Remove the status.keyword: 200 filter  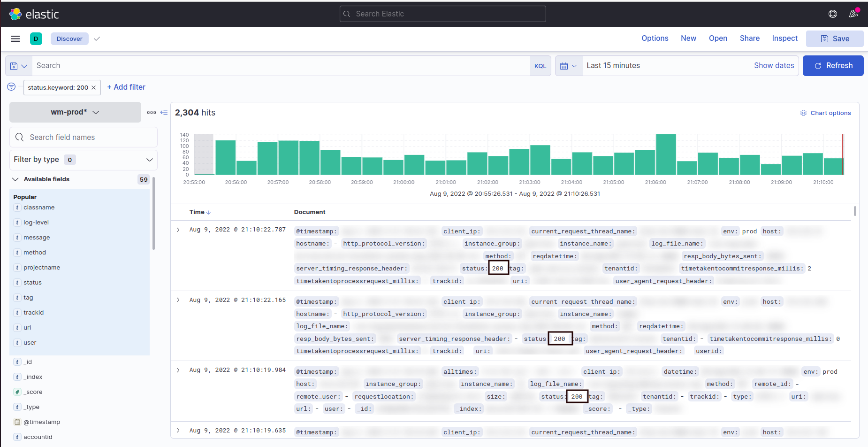[x=94, y=88]
